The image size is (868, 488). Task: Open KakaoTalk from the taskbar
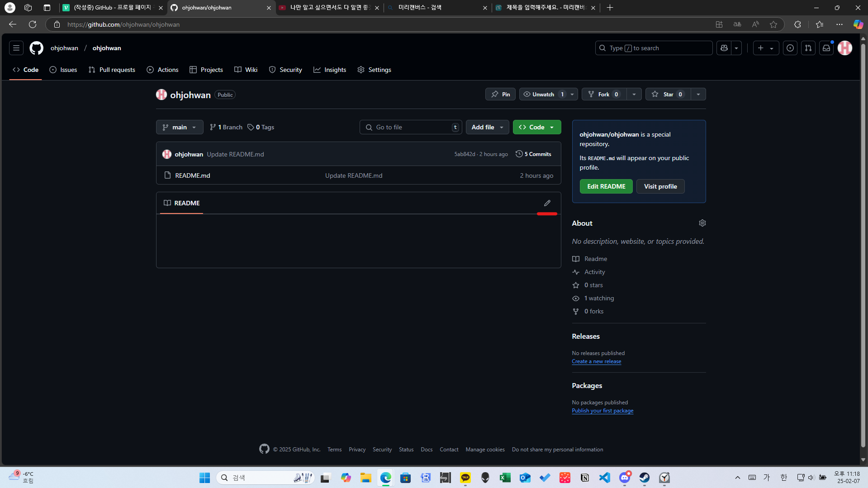[465, 478]
